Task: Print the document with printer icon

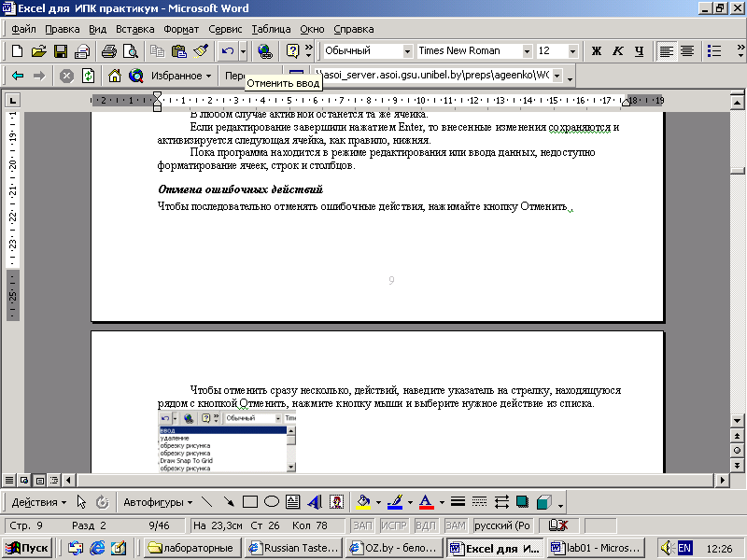Action: pos(109,51)
